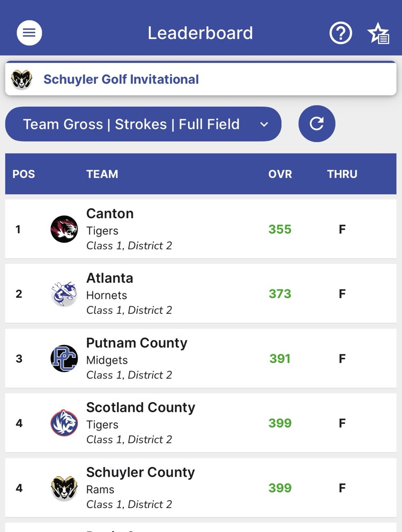402x532 pixels.
Task: Tap the ram logo in event banner
Action: [x=21, y=79]
